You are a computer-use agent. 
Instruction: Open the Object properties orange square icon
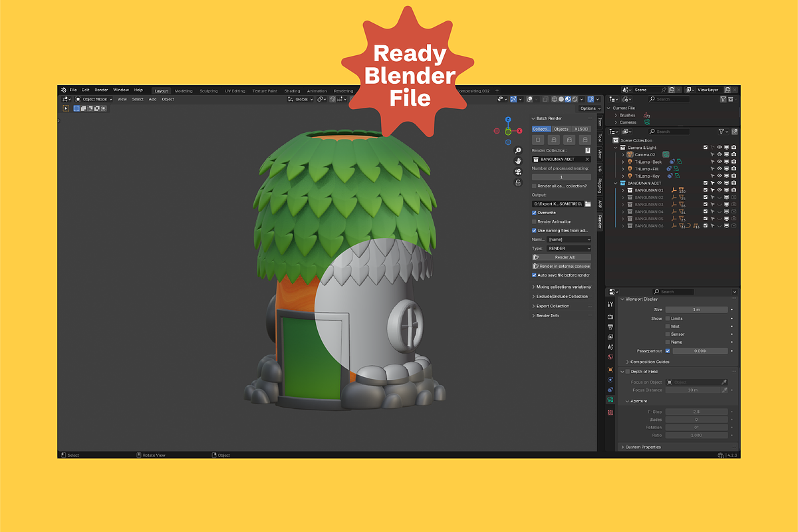click(610, 369)
